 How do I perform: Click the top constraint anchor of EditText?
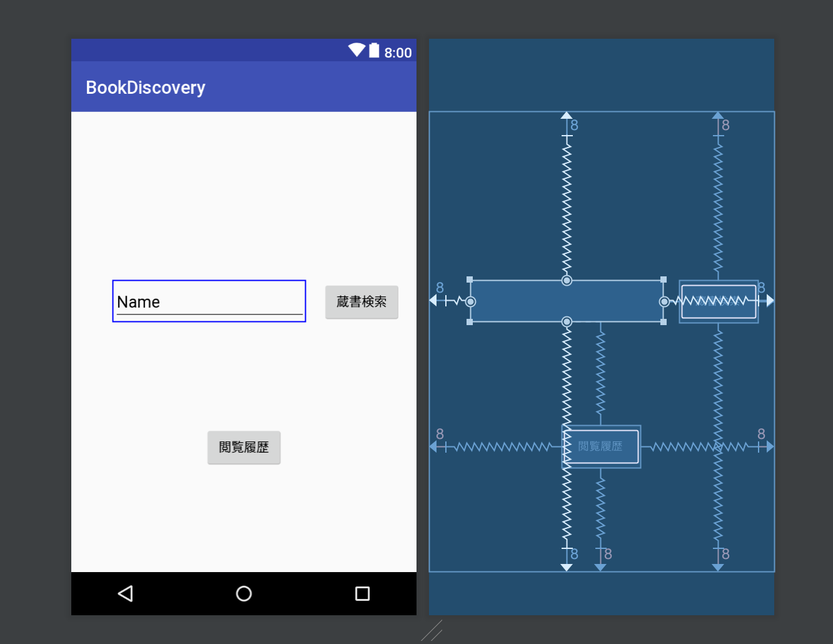(567, 280)
